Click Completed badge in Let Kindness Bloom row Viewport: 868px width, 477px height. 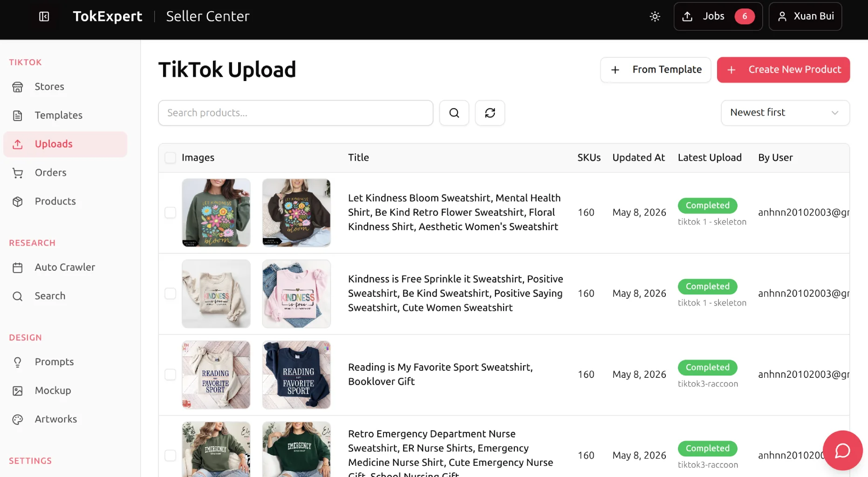(707, 205)
